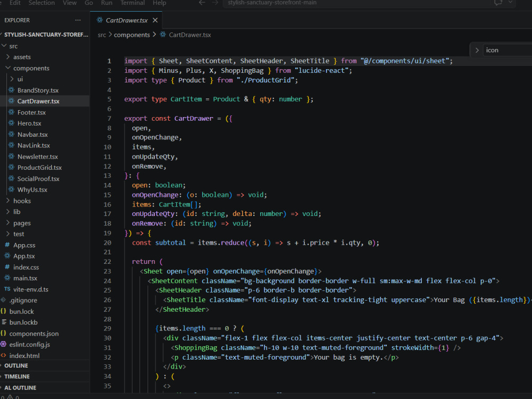Open the View menu
The height and width of the screenshot is (399, 532).
[70, 3]
